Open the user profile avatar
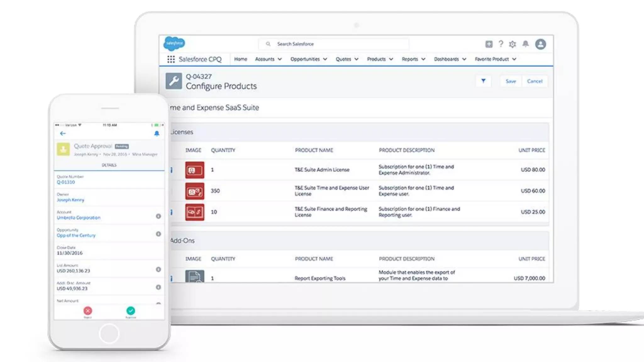The width and height of the screenshot is (644, 362). pos(541,44)
